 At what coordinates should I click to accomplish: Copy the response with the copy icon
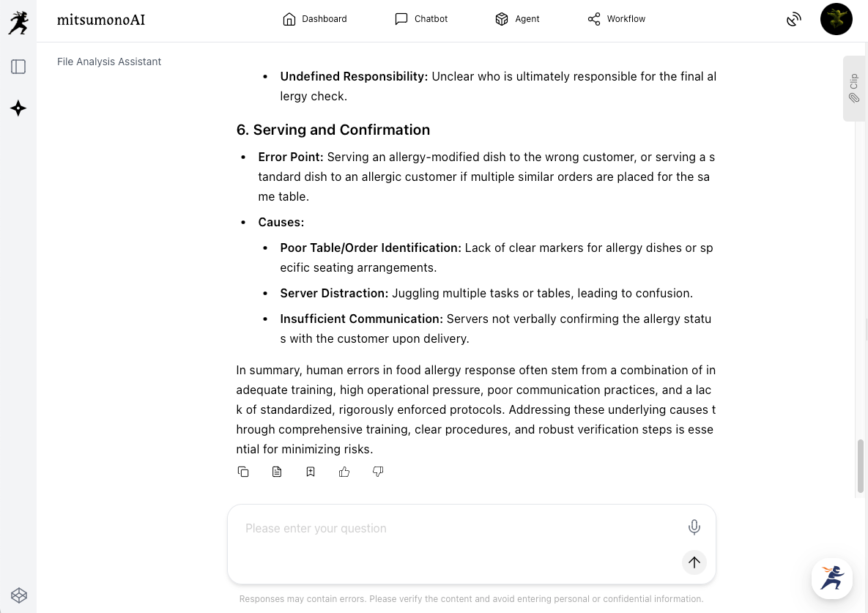click(243, 472)
